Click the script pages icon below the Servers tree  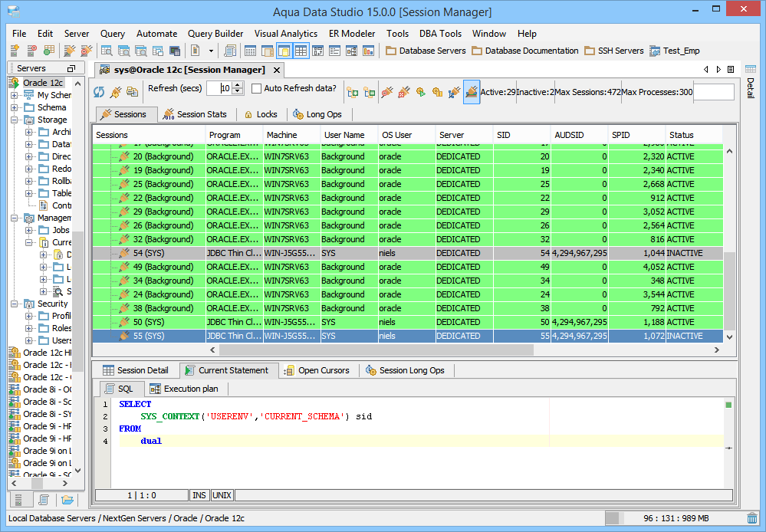44,500
